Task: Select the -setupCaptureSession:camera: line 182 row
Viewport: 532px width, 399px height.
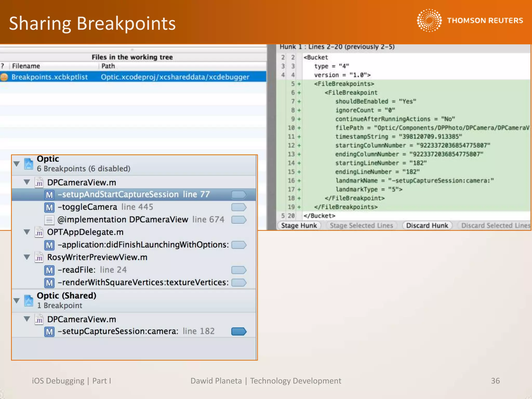Action: pos(134,331)
